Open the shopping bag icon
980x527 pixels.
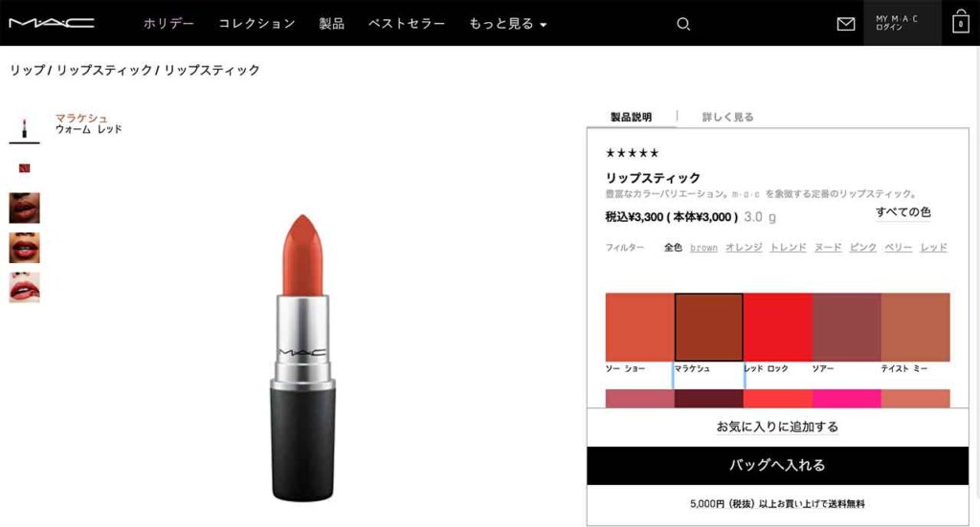point(961,23)
